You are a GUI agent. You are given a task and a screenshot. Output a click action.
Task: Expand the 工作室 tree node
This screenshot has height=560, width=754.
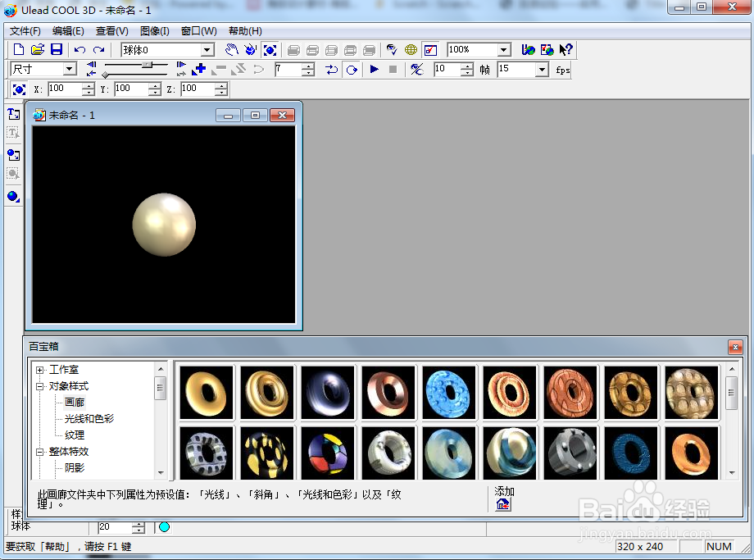pos(40,370)
